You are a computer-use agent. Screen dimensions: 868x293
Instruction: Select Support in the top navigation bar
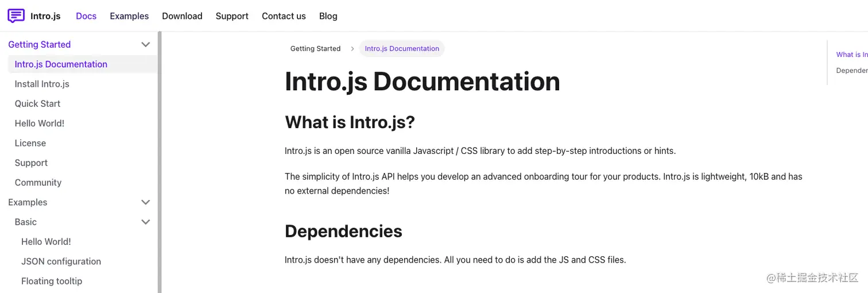click(232, 16)
